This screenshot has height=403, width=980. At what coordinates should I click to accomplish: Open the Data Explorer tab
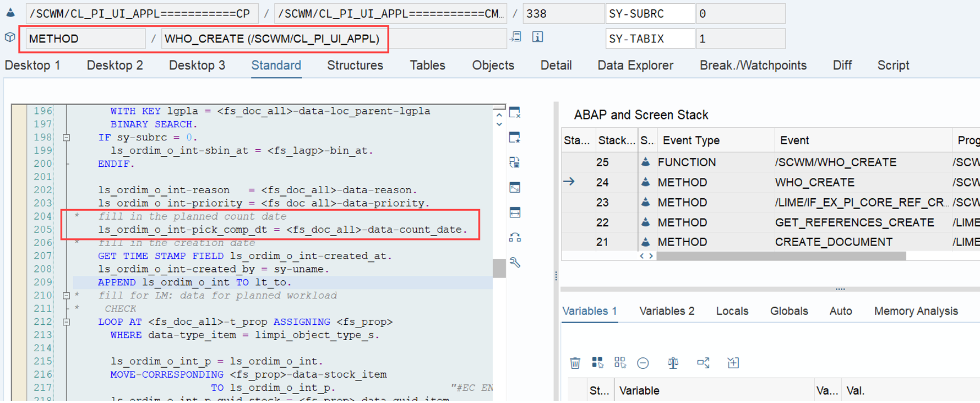click(635, 65)
